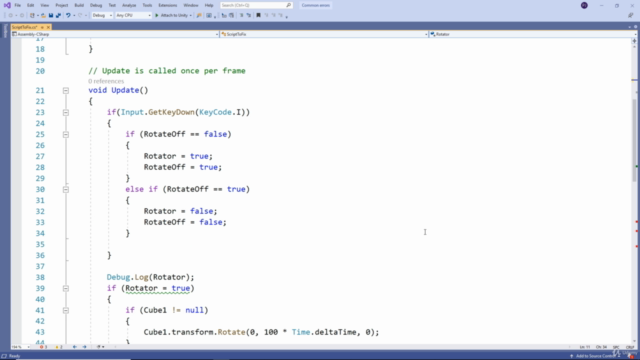This screenshot has width=640, height=360.
Task: Open the Debug configuration dropdown
Action: tap(102, 16)
